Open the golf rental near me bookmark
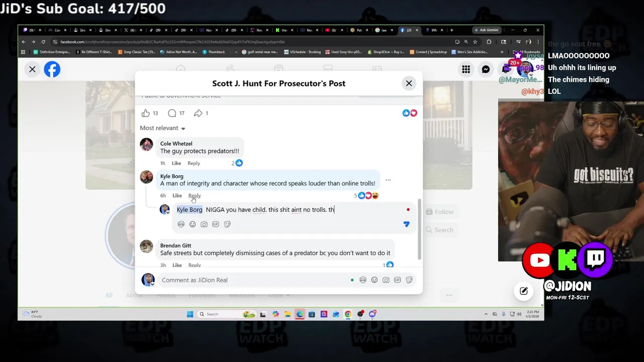644x362 pixels. (x=260, y=52)
